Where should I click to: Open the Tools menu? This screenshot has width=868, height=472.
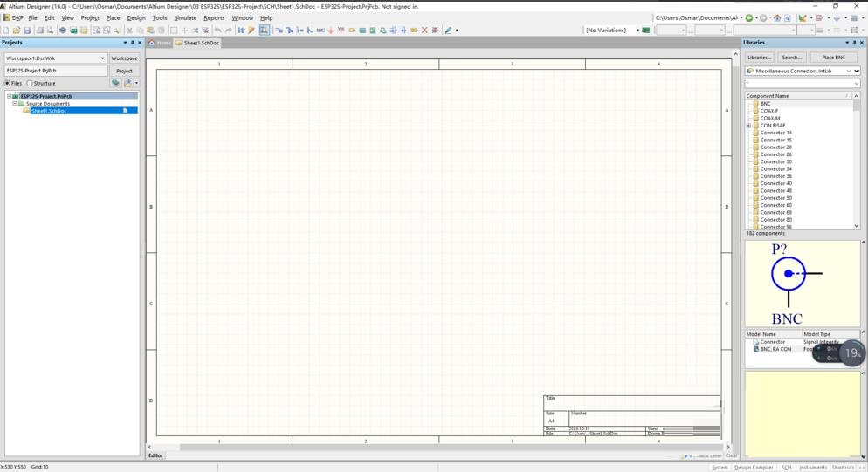(160, 17)
